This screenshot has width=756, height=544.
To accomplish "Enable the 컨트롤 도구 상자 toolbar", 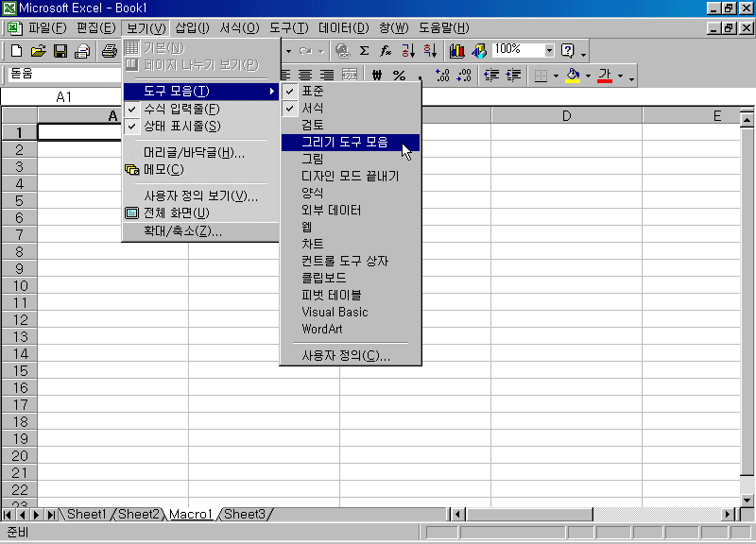I will click(x=351, y=262).
